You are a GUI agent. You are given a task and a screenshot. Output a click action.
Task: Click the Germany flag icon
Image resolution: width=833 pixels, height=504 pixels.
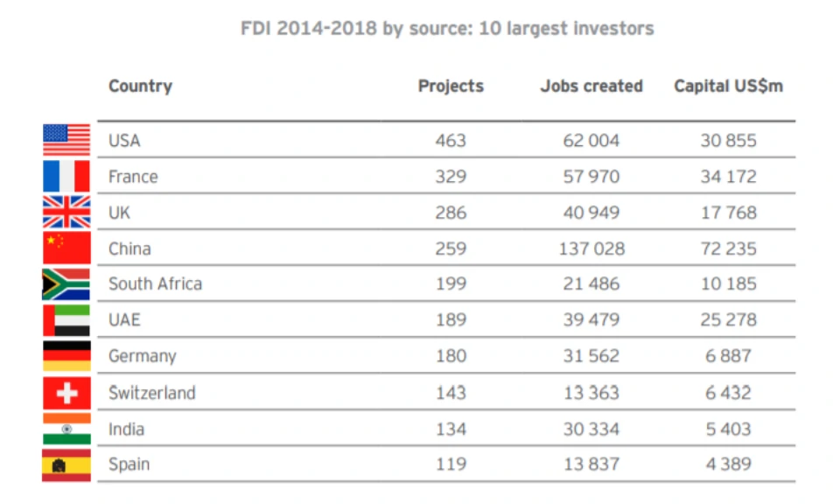pyautogui.click(x=66, y=356)
